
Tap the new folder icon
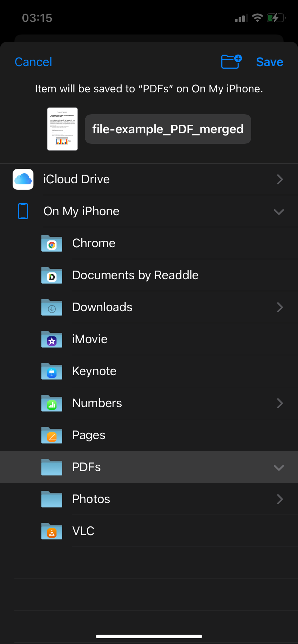[x=231, y=61]
